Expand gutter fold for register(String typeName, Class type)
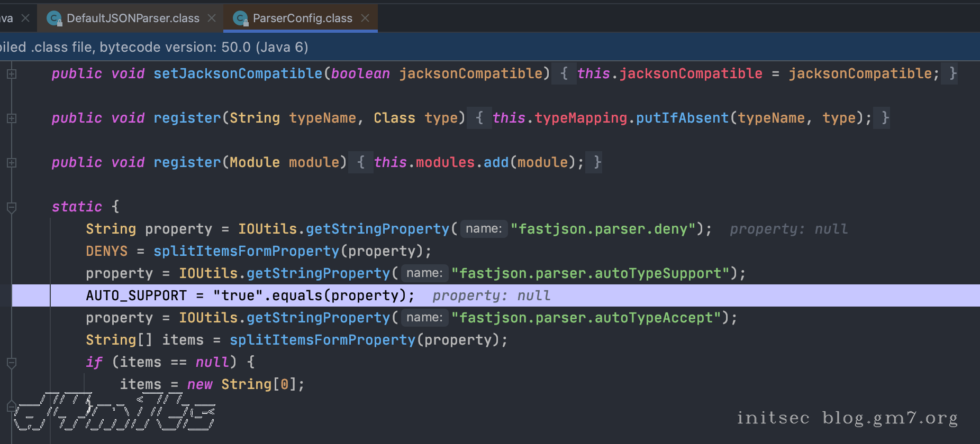Screen dimensions: 980x444 pyautogui.click(x=12, y=118)
